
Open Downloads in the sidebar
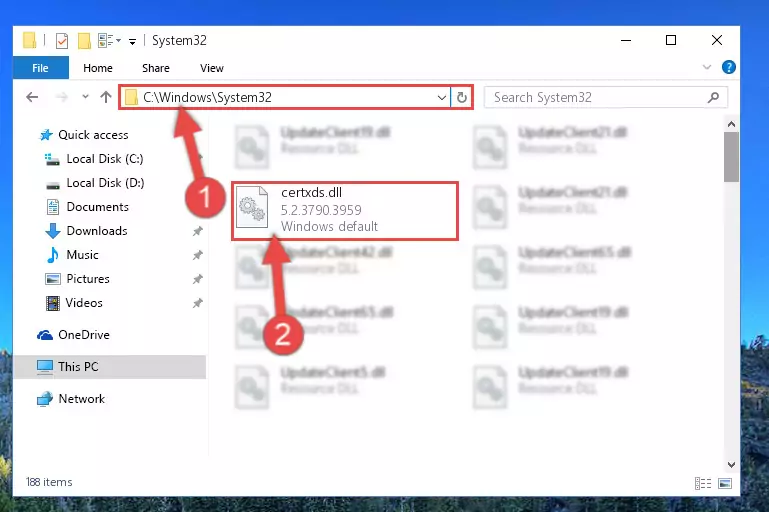point(97,231)
